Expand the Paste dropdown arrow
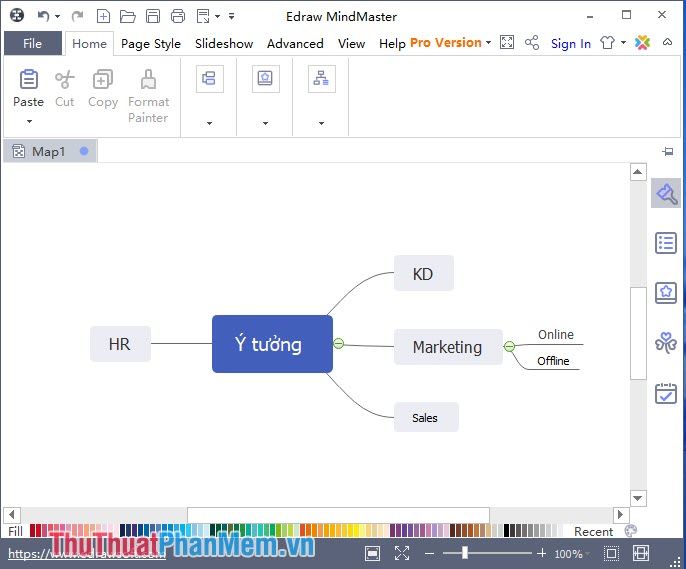 click(28, 122)
